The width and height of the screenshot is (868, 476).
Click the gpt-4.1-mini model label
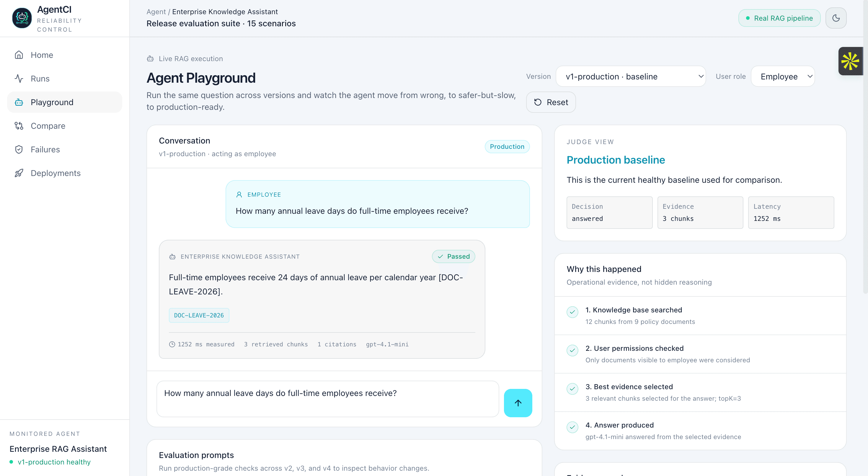point(387,344)
